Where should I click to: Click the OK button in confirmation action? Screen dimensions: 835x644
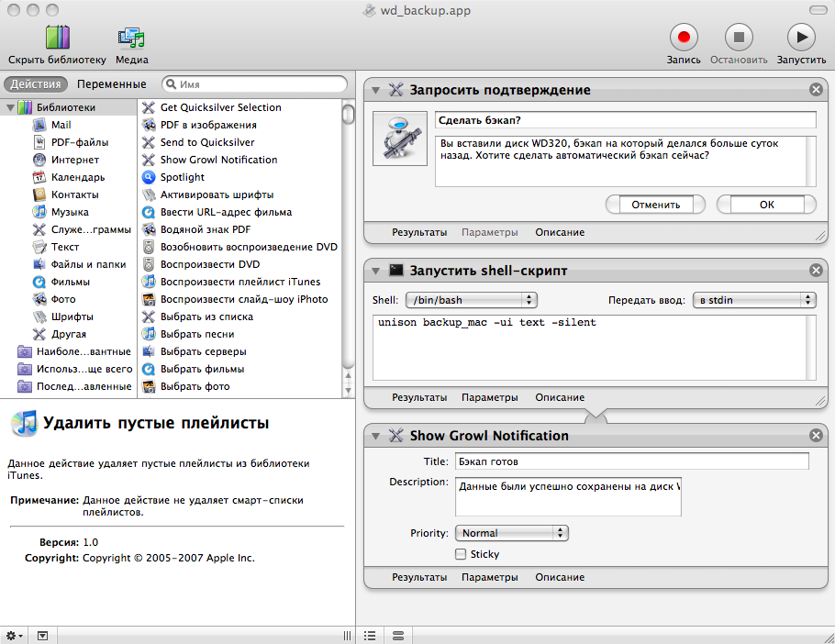point(766,205)
